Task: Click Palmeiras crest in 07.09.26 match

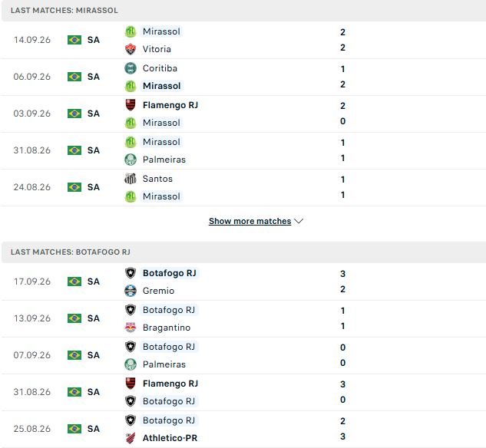Action: click(131, 364)
